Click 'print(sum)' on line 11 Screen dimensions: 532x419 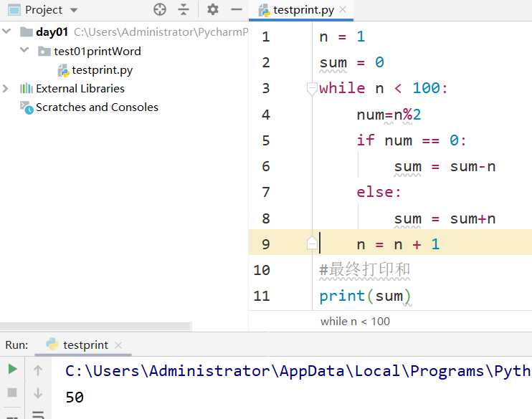pos(365,296)
